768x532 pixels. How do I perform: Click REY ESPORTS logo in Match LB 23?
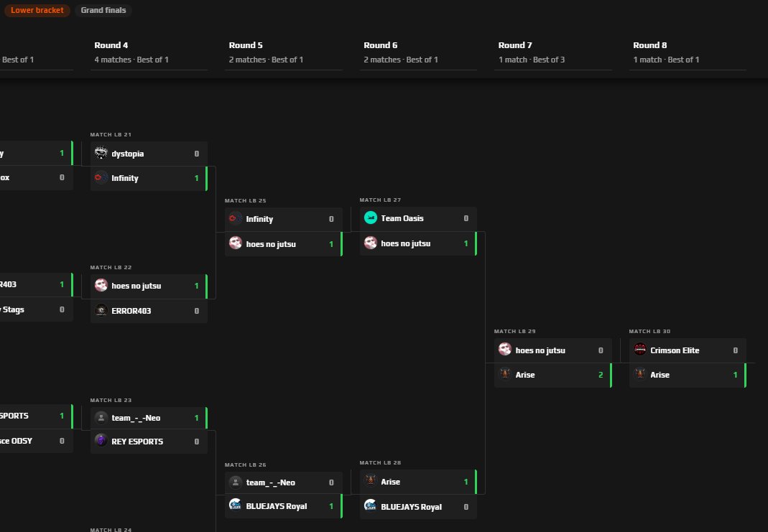coord(101,441)
